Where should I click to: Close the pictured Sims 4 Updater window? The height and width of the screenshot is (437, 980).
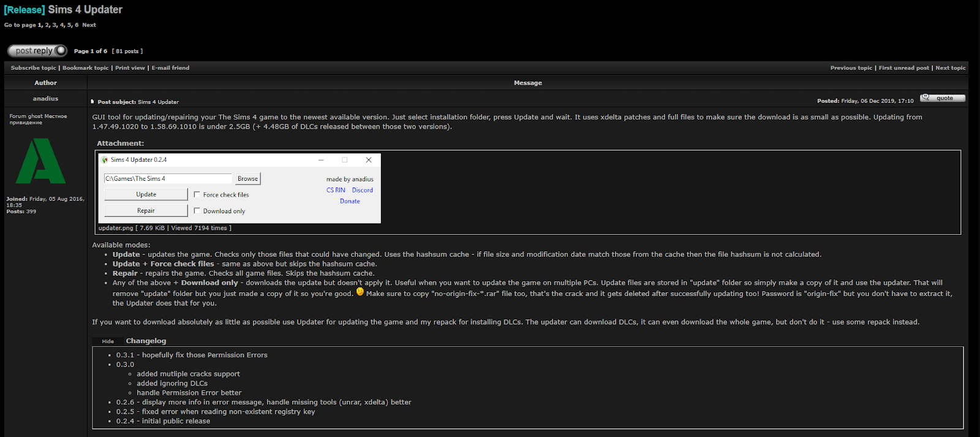click(x=369, y=160)
